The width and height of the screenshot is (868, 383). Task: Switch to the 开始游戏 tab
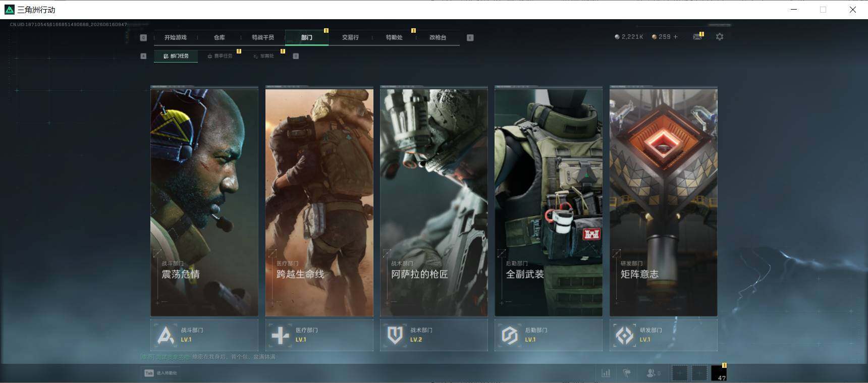click(175, 37)
